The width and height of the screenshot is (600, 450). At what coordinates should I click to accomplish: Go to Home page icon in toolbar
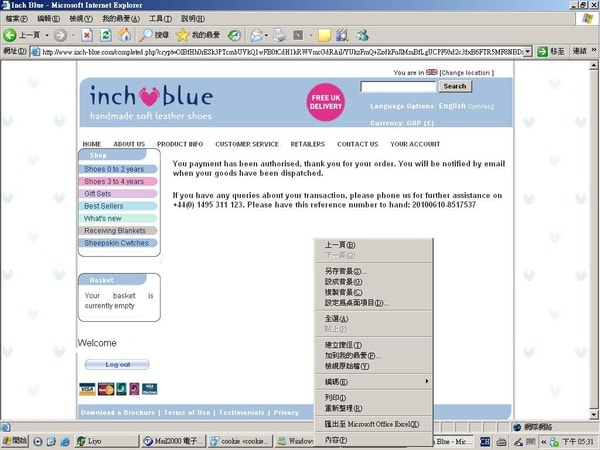pos(124,35)
